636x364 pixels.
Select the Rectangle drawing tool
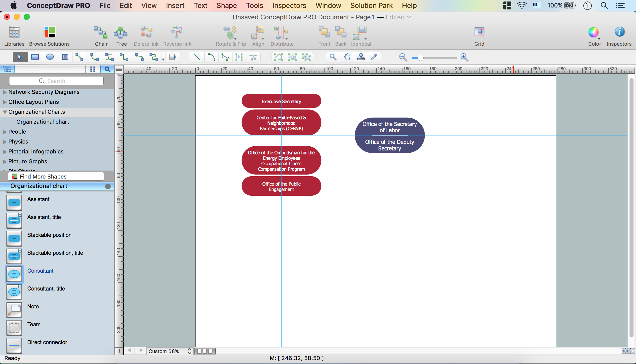35,57
